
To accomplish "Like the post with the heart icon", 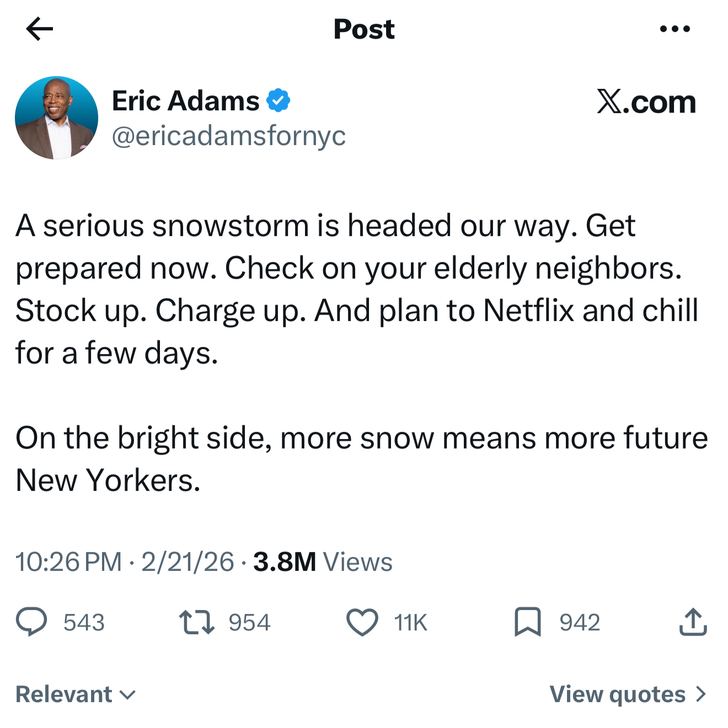I will tap(362, 622).
